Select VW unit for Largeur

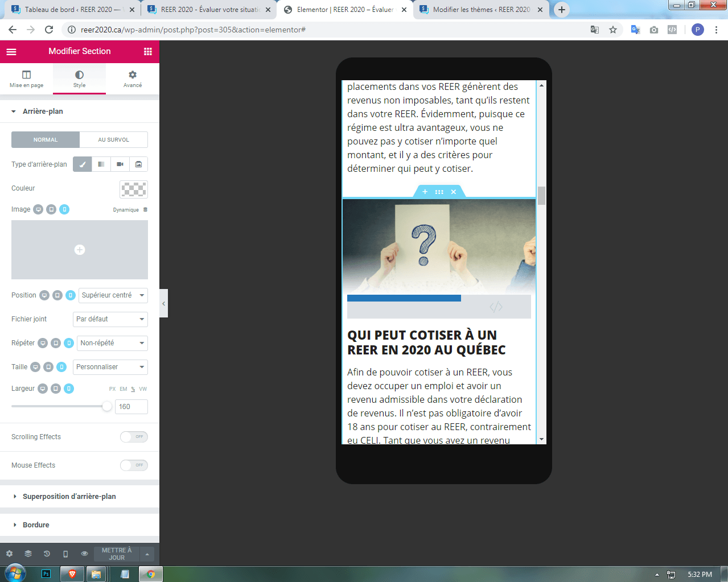tap(143, 389)
